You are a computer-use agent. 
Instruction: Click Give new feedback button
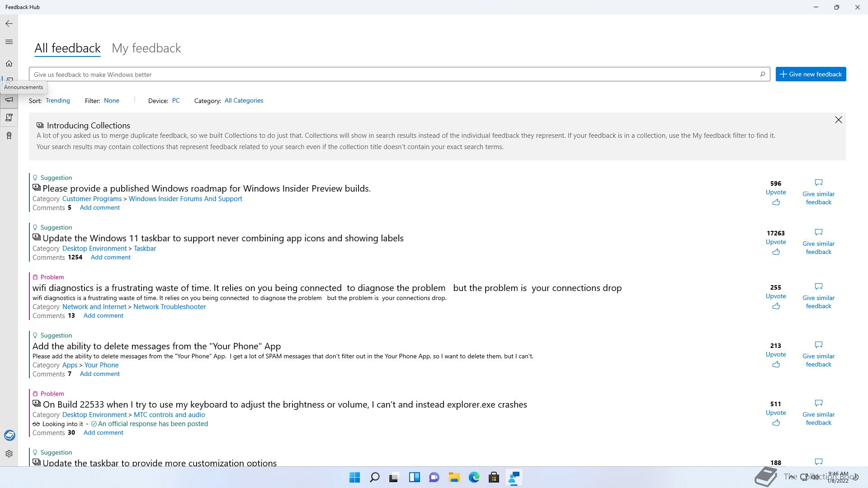(811, 74)
